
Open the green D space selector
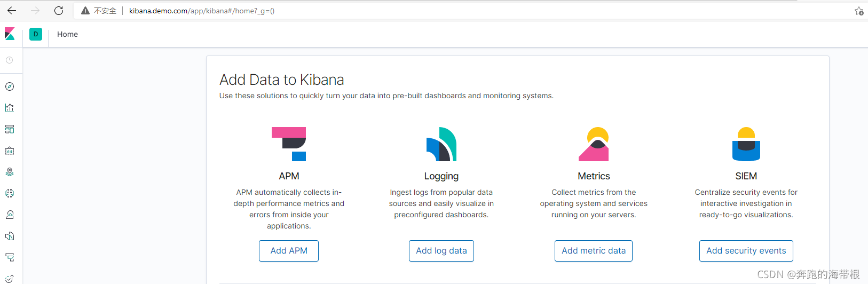pos(36,34)
